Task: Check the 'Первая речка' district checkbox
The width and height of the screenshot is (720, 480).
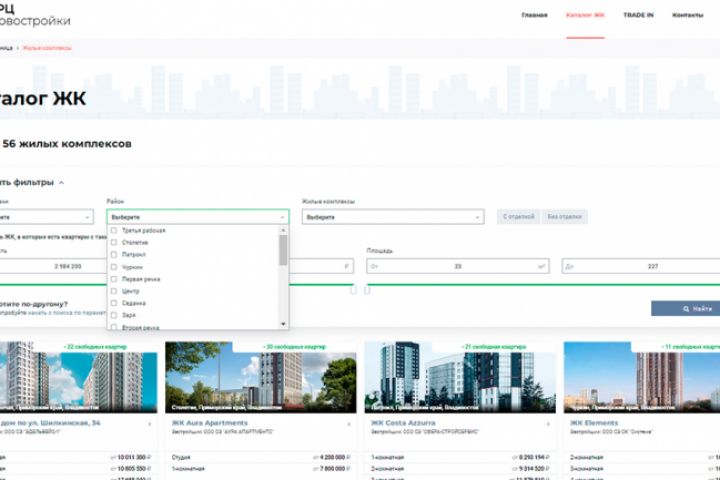Action: 114,279
